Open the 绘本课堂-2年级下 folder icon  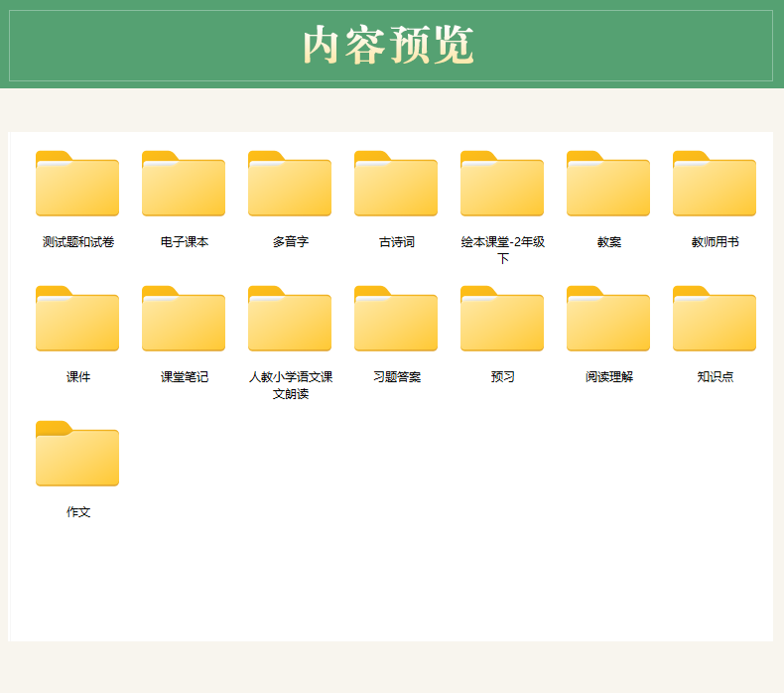(x=502, y=183)
